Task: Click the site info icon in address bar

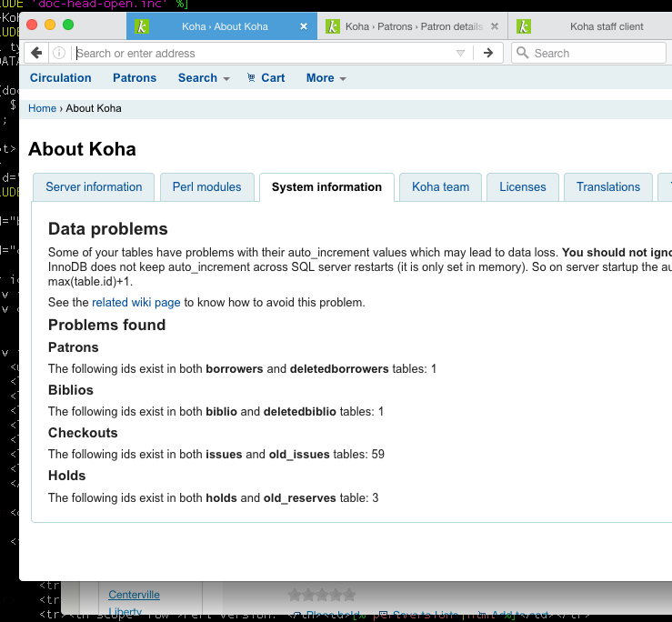Action: pyautogui.click(x=59, y=53)
